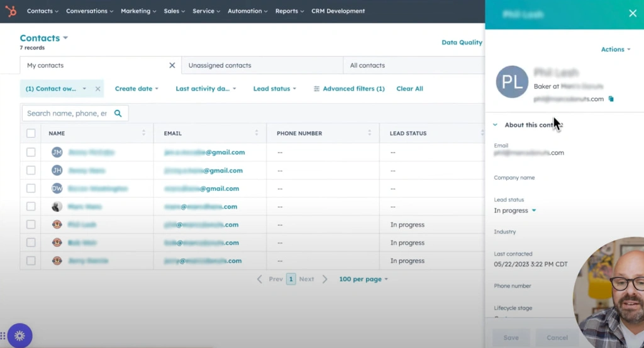Switch to the Unassigned contacts tab
This screenshot has height=348, width=644.
262,65
